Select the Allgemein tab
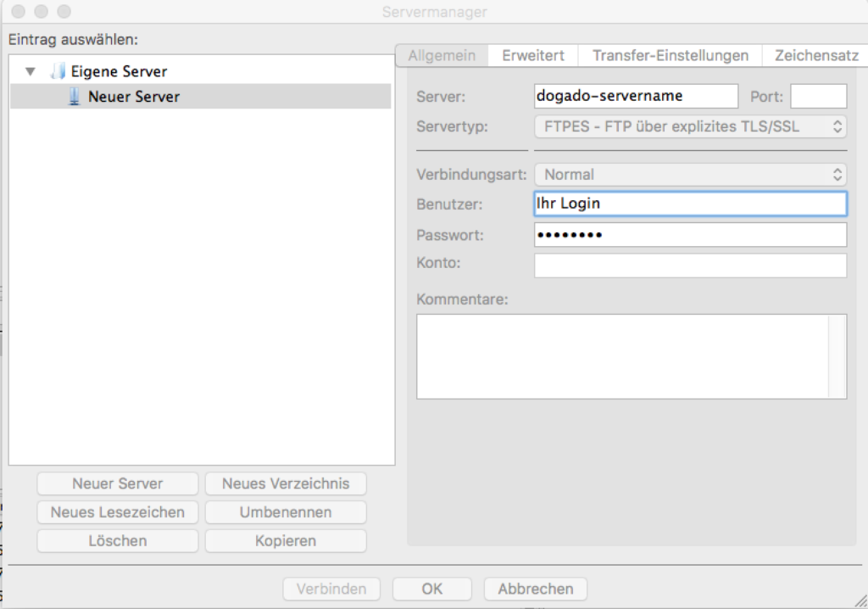Viewport: 868px width, 609px height. coord(442,55)
